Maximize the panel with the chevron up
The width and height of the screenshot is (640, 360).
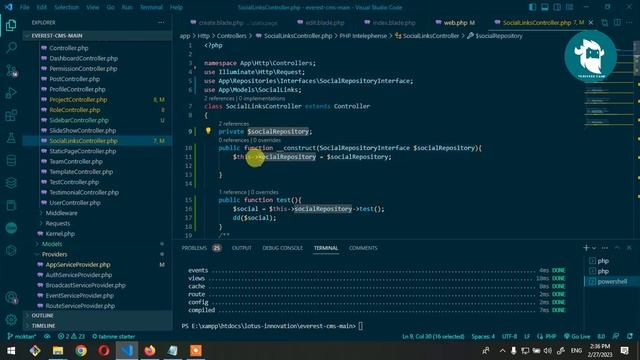click(x=617, y=248)
